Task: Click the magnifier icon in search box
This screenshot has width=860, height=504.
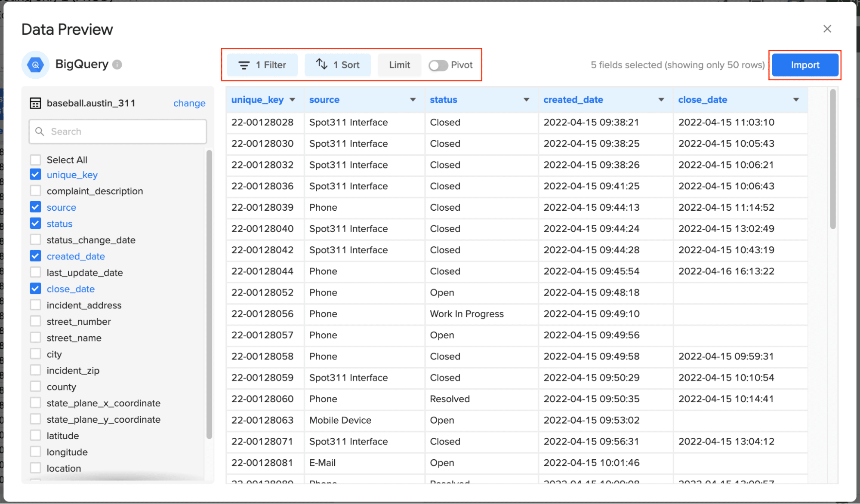Action: point(40,132)
